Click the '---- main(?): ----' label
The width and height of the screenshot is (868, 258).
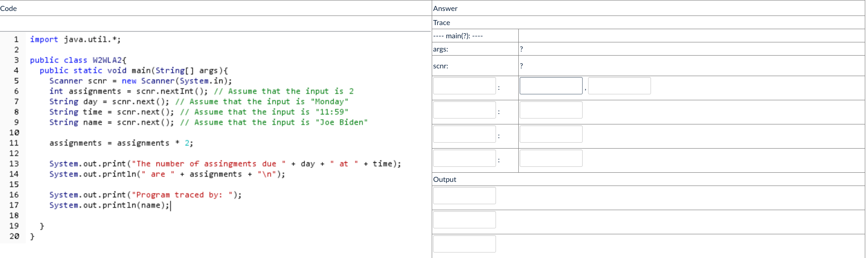coord(458,36)
